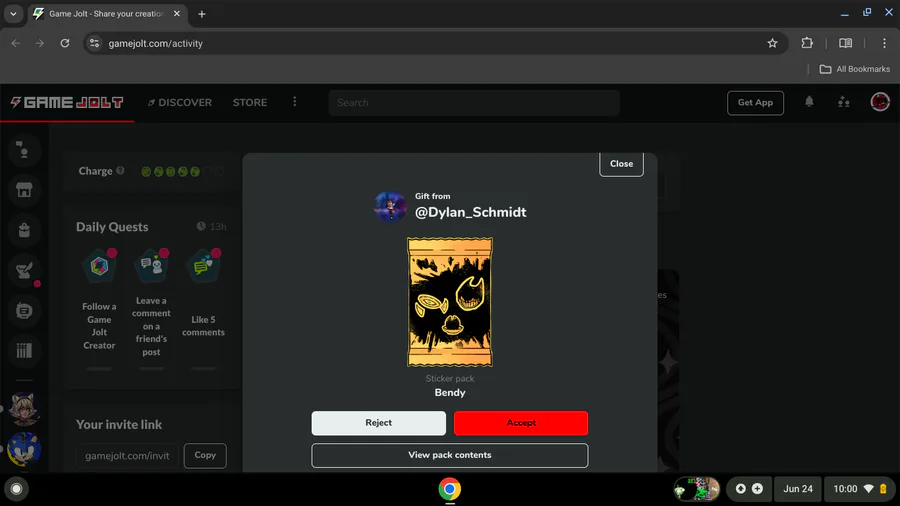Open notifications bell
The image size is (900, 506).
809,102
